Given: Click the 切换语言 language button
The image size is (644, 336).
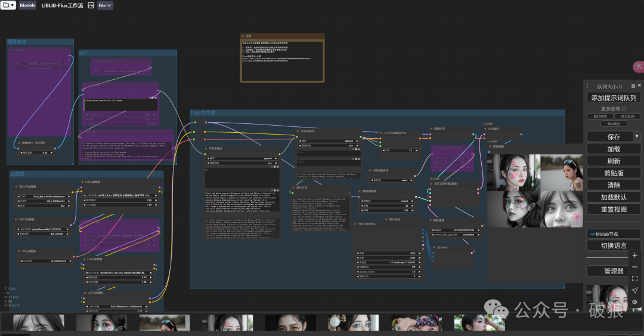Looking at the screenshot, I should coord(614,245).
